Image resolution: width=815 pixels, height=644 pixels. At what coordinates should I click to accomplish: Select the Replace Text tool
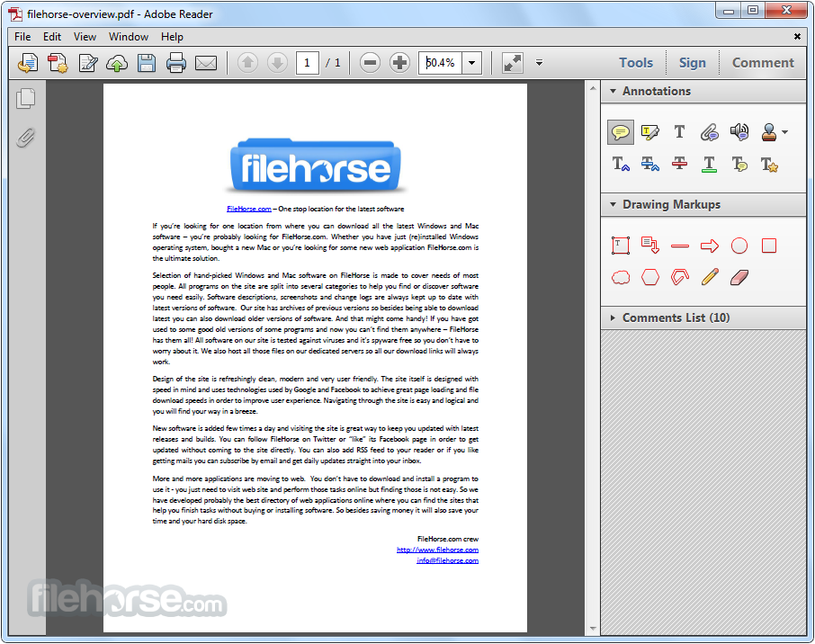pos(649,165)
